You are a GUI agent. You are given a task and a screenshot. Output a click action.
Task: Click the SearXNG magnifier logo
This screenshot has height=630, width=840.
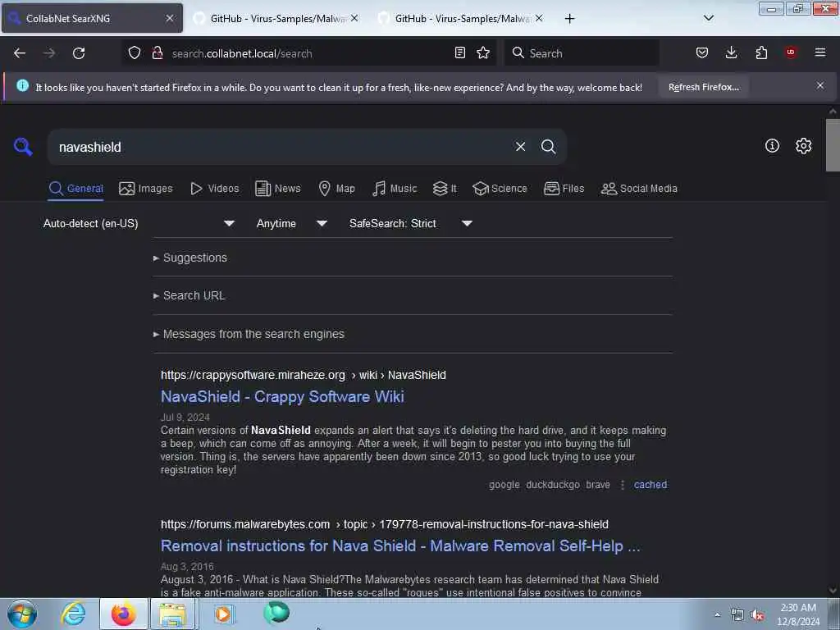[23, 146]
